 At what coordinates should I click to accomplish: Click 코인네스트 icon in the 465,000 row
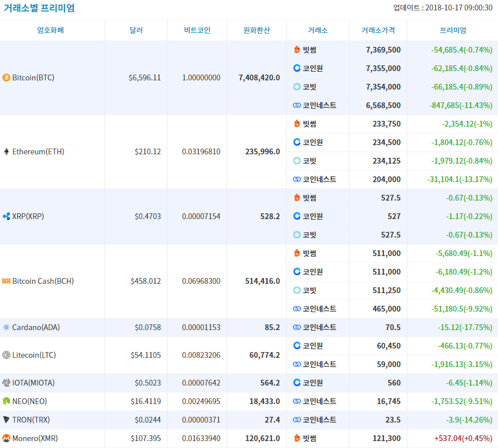click(297, 309)
